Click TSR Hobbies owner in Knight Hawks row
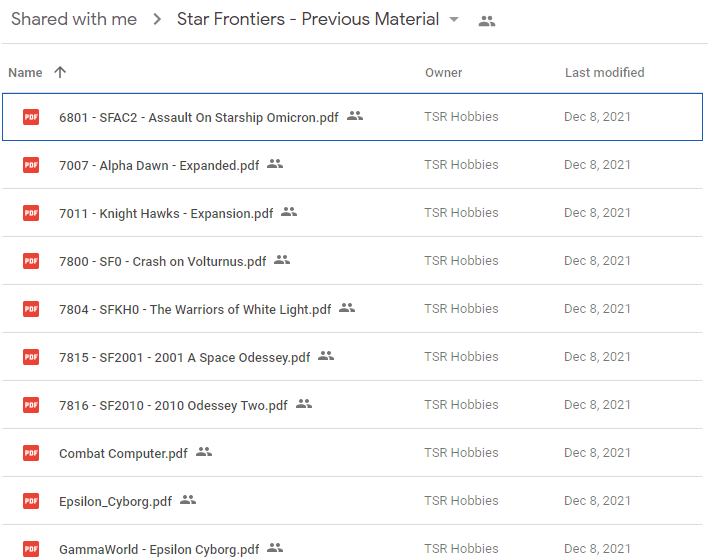This screenshot has height=560, width=708. point(461,212)
